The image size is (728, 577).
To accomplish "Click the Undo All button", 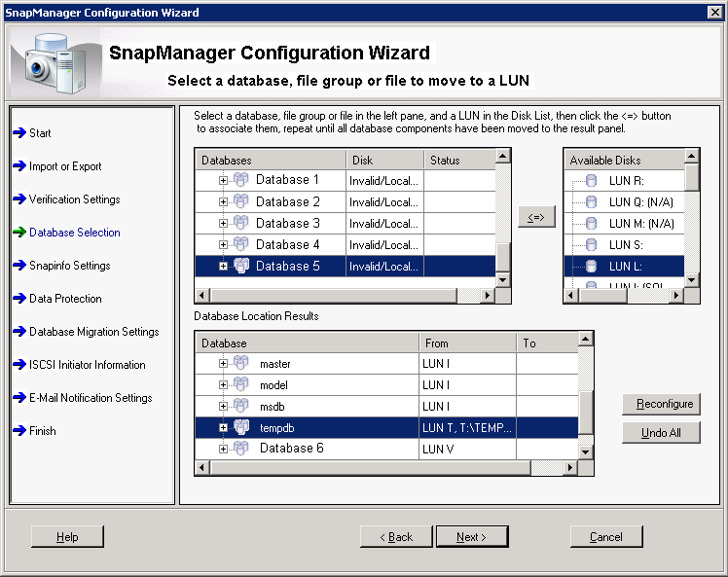I will coord(661,433).
